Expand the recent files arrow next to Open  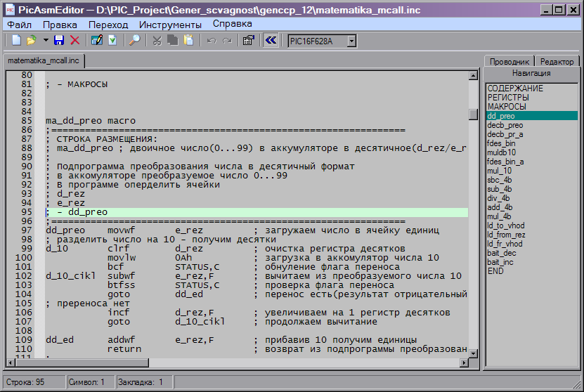pyautogui.click(x=46, y=40)
